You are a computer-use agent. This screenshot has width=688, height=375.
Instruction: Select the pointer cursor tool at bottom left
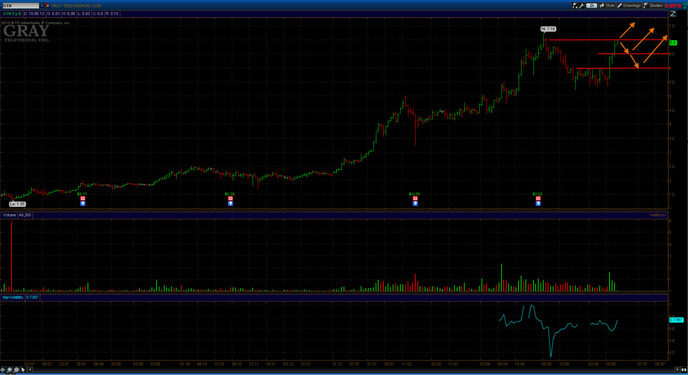[x=23, y=370]
